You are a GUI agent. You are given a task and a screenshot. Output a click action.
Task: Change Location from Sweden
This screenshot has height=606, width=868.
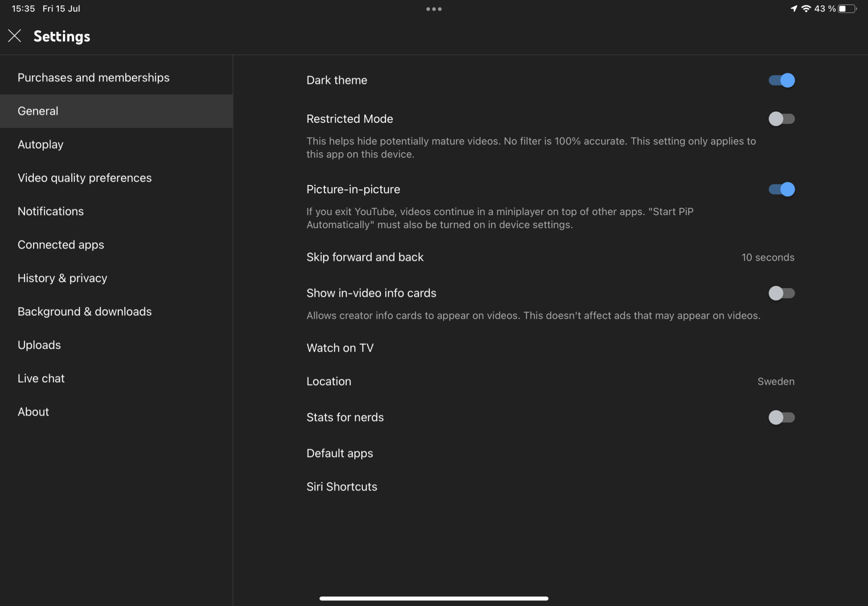(776, 381)
